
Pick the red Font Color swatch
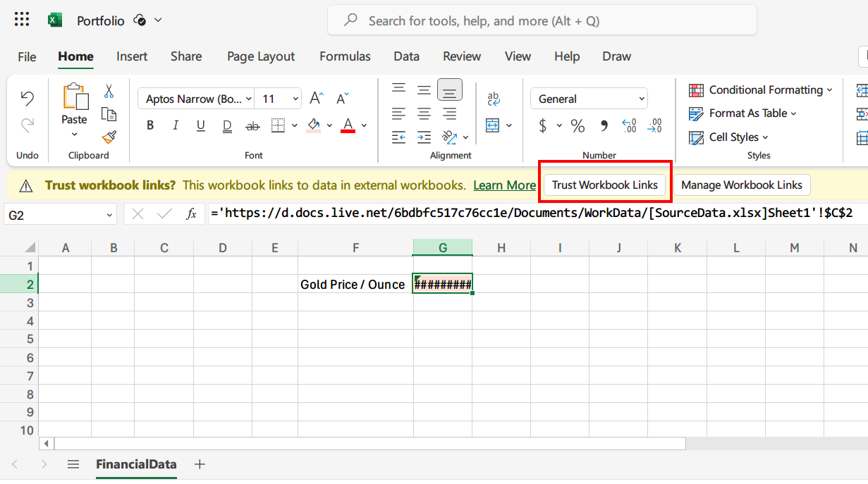tap(348, 125)
